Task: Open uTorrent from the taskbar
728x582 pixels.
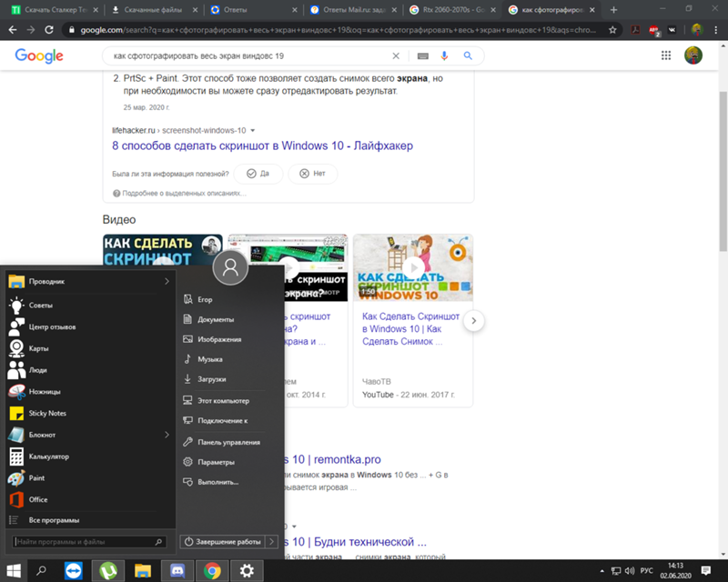Action: click(x=108, y=571)
